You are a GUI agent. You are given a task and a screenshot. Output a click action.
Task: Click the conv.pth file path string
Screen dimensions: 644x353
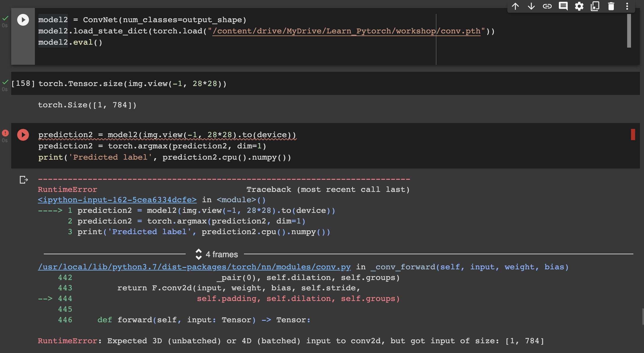point(347,31)
